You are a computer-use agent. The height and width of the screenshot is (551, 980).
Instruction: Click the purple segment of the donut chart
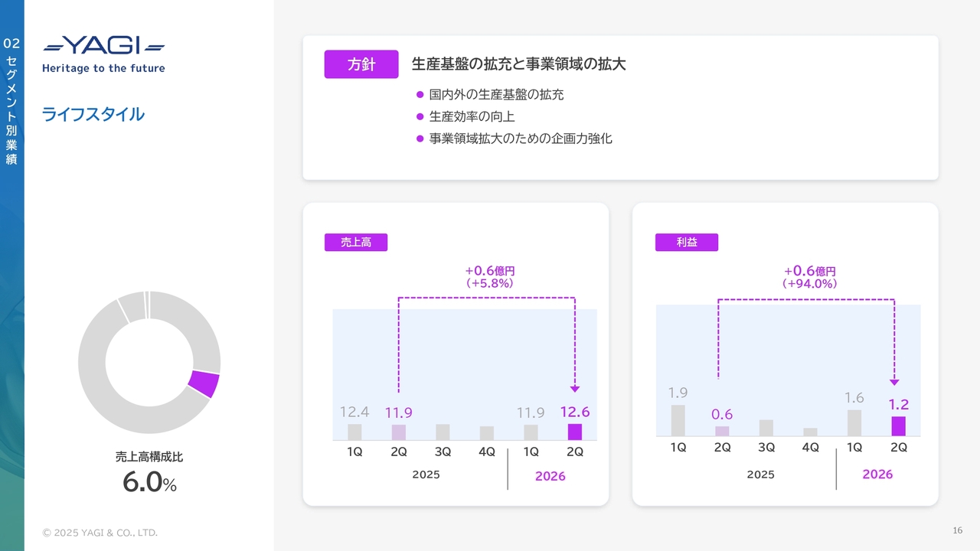pyautogui.click(x=204, y=384)
